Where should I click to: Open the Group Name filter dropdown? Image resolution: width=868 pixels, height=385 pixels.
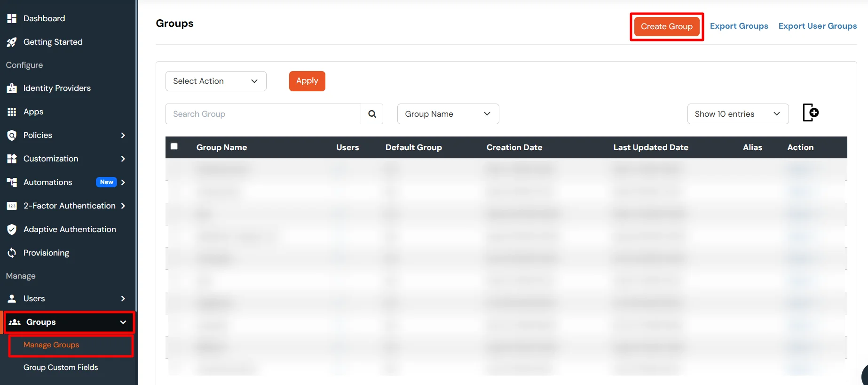448,114
